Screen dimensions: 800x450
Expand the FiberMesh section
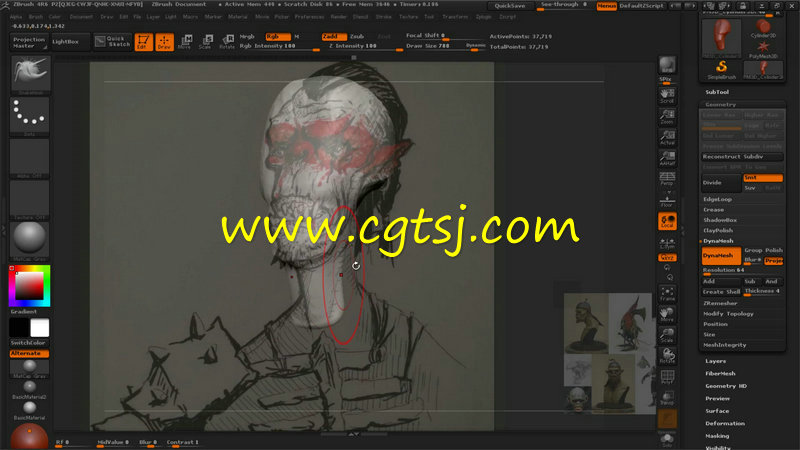tap(720, 373)
